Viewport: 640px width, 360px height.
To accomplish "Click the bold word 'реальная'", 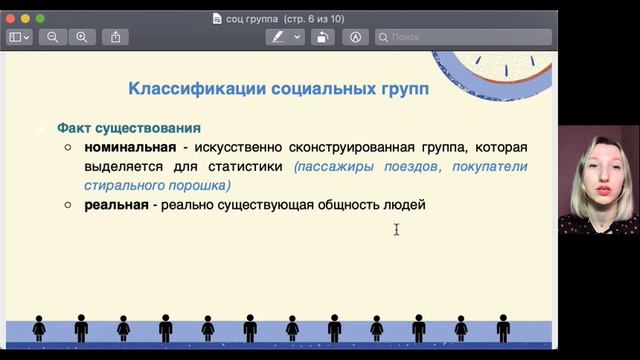I will [x=116, y=204].
